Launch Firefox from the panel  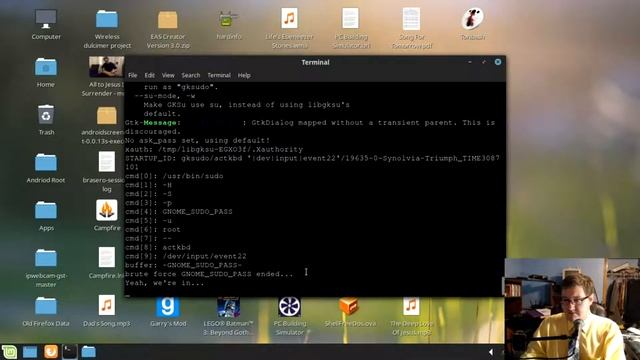[51, 352]
